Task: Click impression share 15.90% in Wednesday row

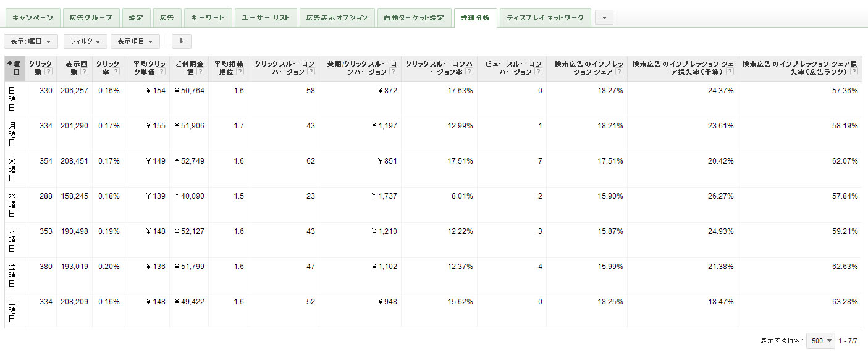Action: [x=610, y=196]
